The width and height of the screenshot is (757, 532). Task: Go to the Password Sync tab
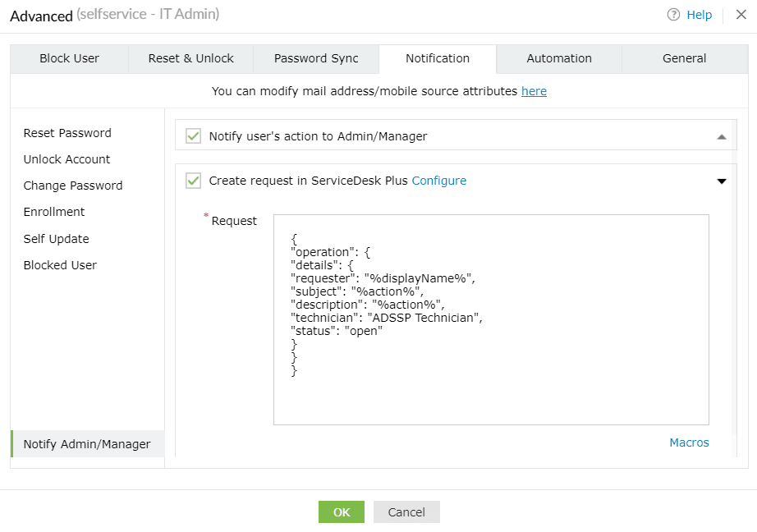point(316,58)
